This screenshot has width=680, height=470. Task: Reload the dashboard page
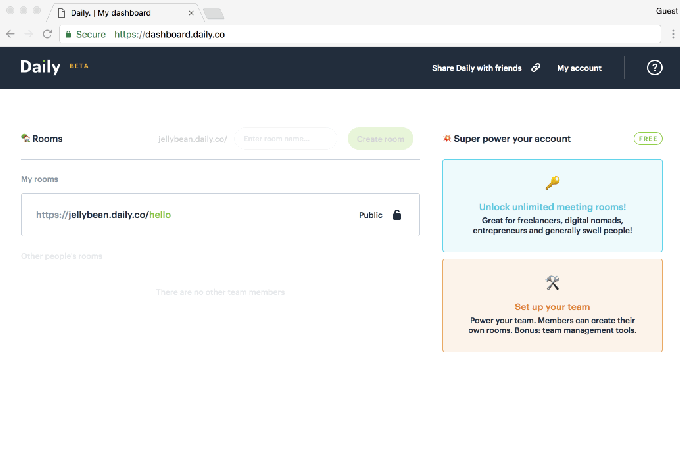pos(47,34)
